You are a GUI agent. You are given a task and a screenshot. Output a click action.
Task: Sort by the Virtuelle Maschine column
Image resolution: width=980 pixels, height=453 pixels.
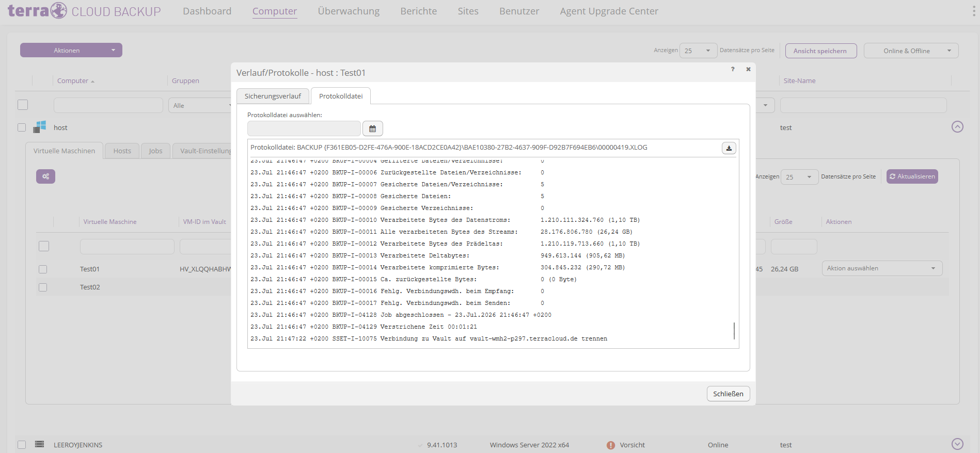click(110, 222)
